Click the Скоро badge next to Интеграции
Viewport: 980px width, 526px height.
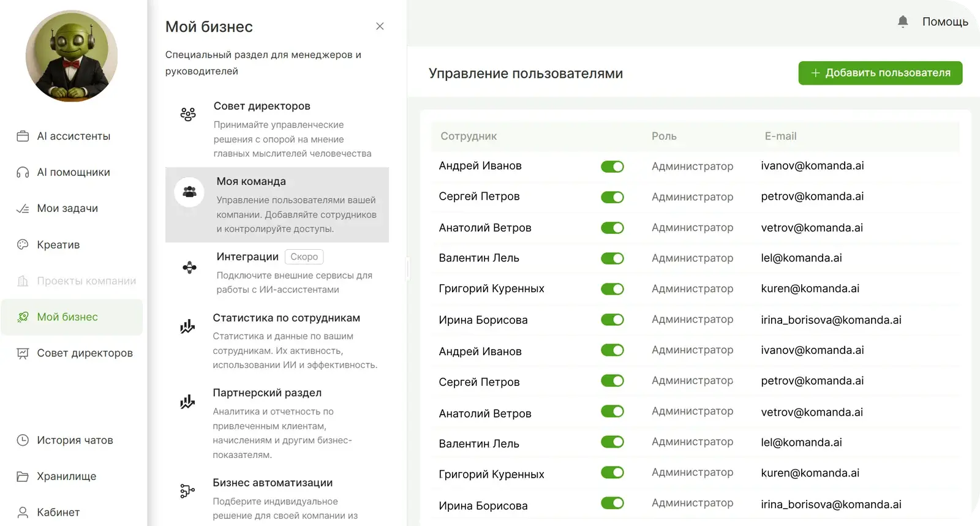(304, 257)
